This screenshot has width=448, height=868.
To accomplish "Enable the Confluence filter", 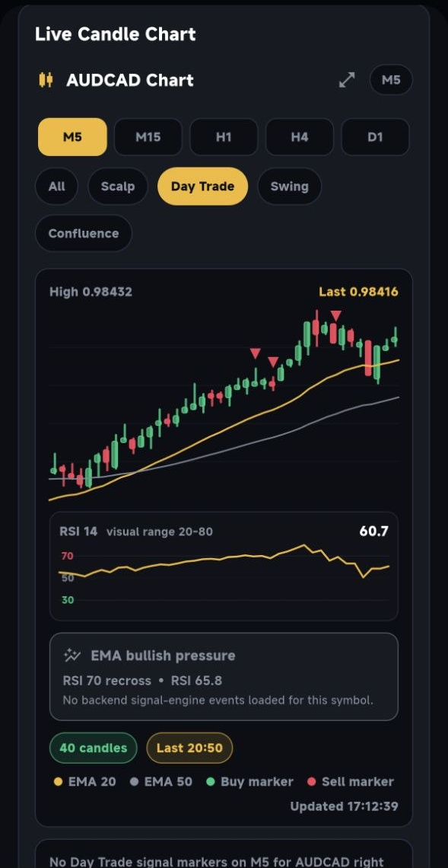I will click(84, 233).
